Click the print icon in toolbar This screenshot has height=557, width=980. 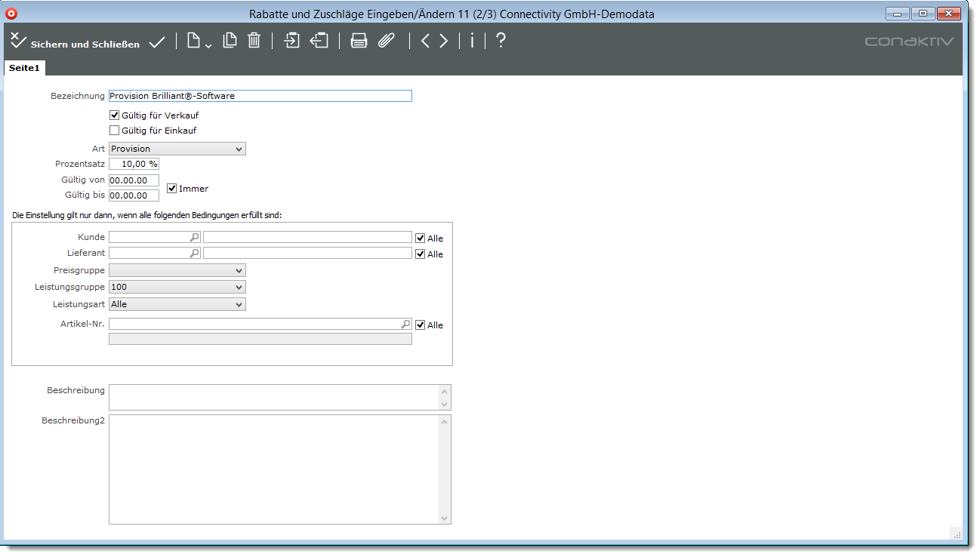[x=359, y=41]
